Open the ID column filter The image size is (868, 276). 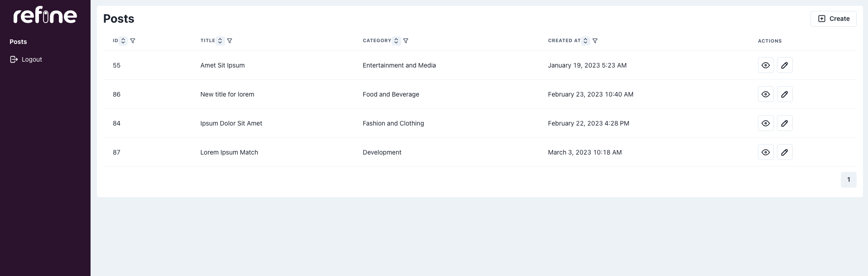pyautogui.click(x=133, y=41)
